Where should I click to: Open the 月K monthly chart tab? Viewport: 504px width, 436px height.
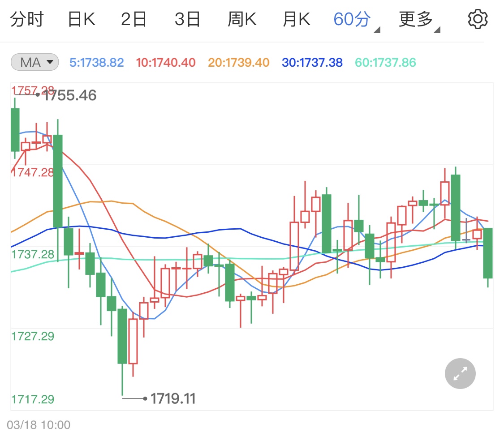(297, 19)
